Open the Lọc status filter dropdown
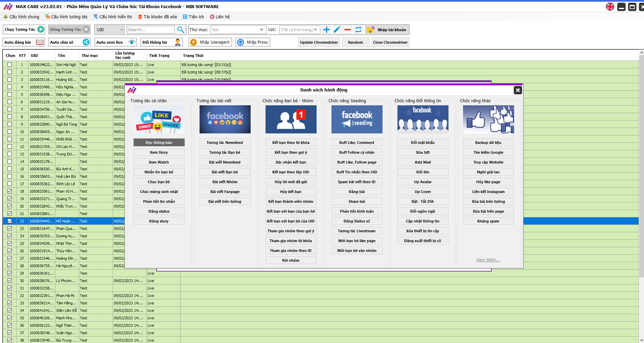The width and height of the screenshot is (644, 343). [300, 30]
